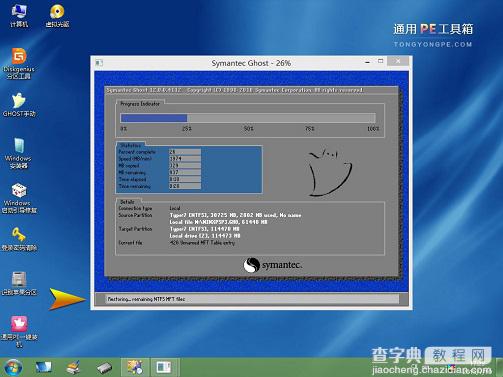Close the Symantec Ghost window
The width and height of the screenshot is (503, 377).
pos(398,61)
